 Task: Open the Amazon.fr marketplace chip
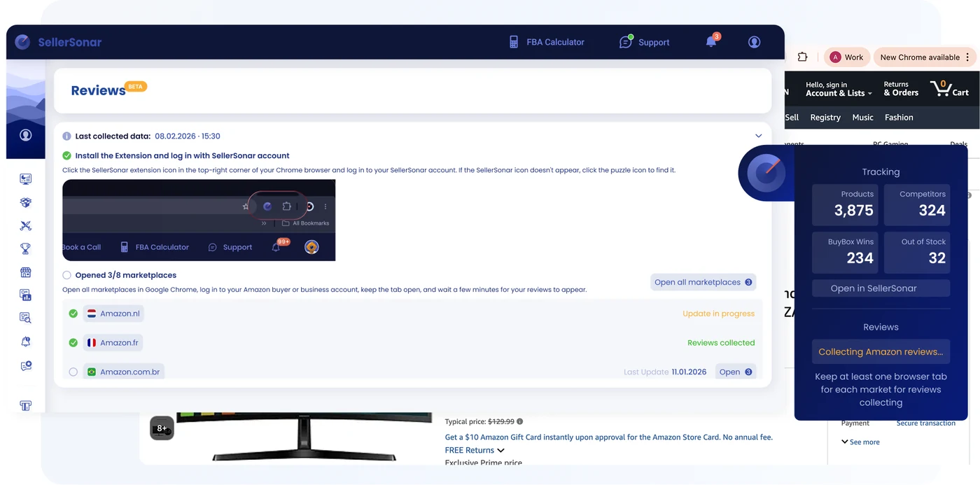pyautogui.click(x=113, y=343)
